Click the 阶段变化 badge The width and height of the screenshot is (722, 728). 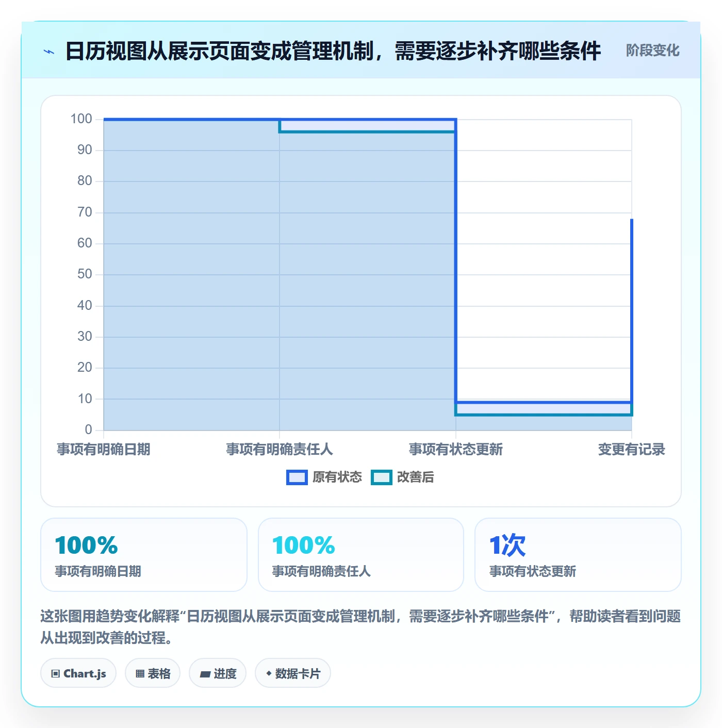click(x=652, y=51)
